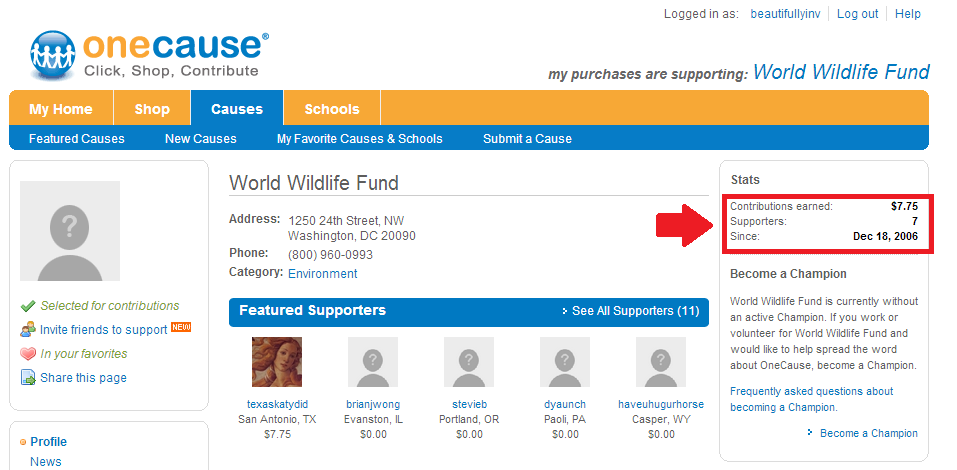Select the Profile item in the sidebar
The width and height of the screenshot is (957, 470).
(48, 442)
